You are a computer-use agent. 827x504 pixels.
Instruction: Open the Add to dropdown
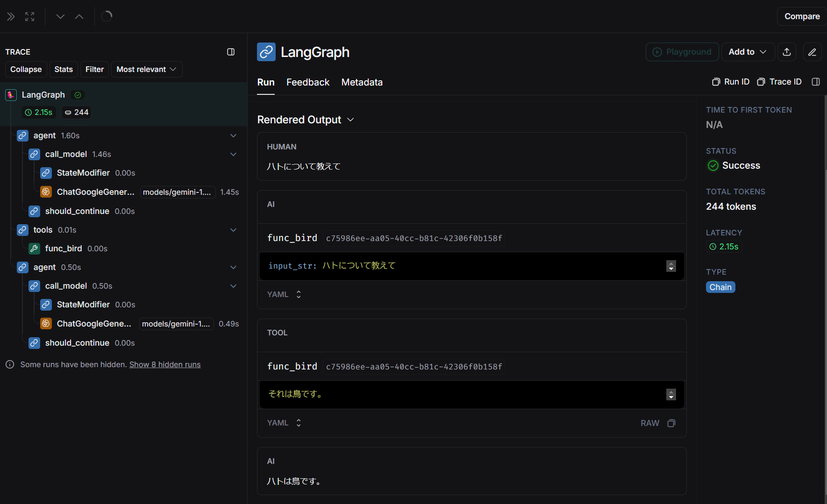pos(748,52)
